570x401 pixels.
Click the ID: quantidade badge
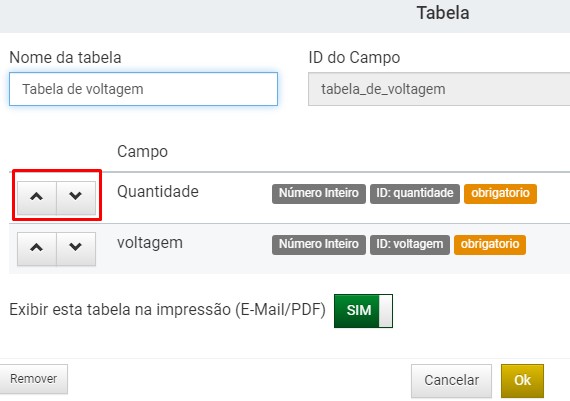415,193
